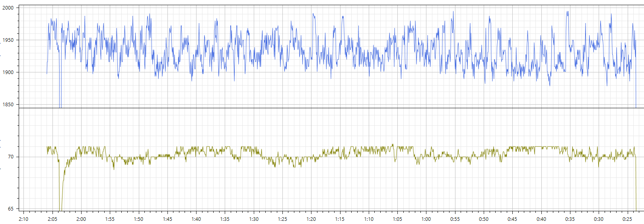The height and width of the screenshot is (224, 644).
Task: Select the 65 label on lower Y-axis
Action: 11,209
